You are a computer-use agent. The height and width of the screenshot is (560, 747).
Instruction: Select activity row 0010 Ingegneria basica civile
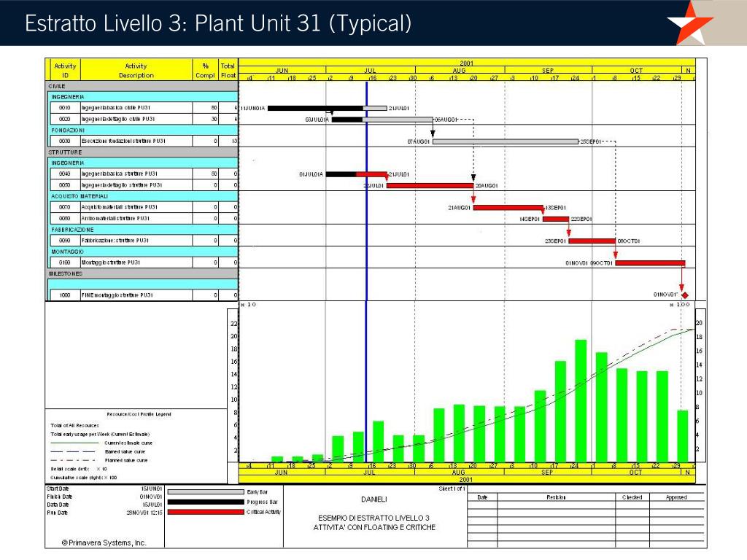(144, 108)
